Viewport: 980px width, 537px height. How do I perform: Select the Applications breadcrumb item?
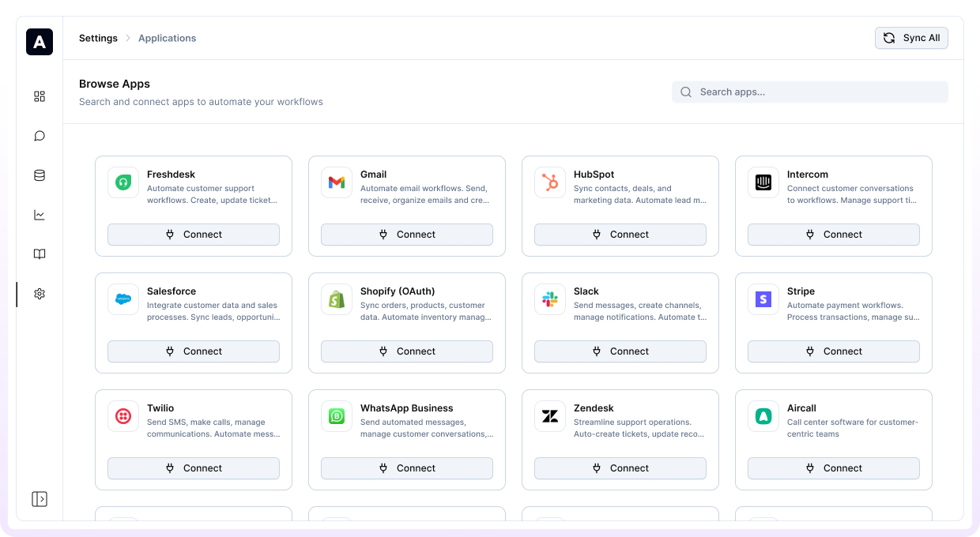[x=167, y=38]
